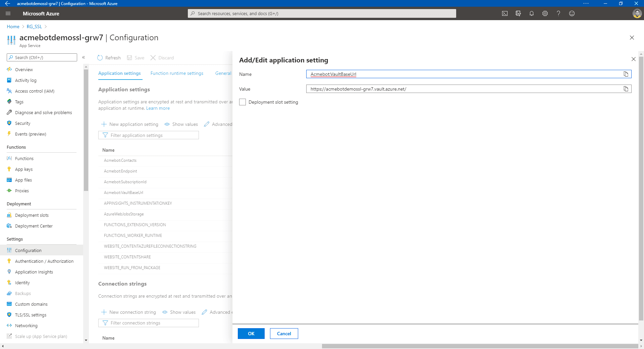The height and width of the screenshot is (349, 644).
Task: Open Cloud Shell from the top bar
Action: pyautogui.click(x=504, y=13)
